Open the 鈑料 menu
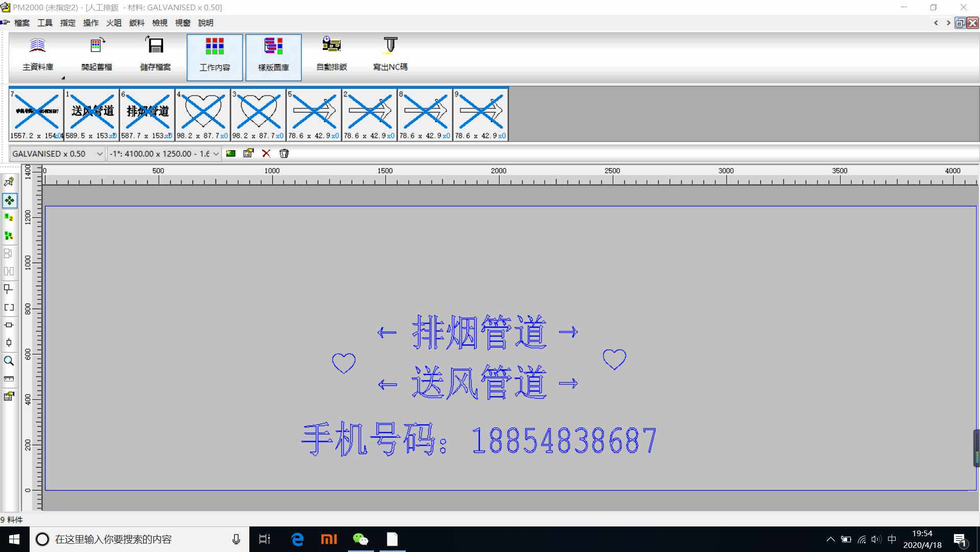Screen dimensions: 980x552 point(137,23)
